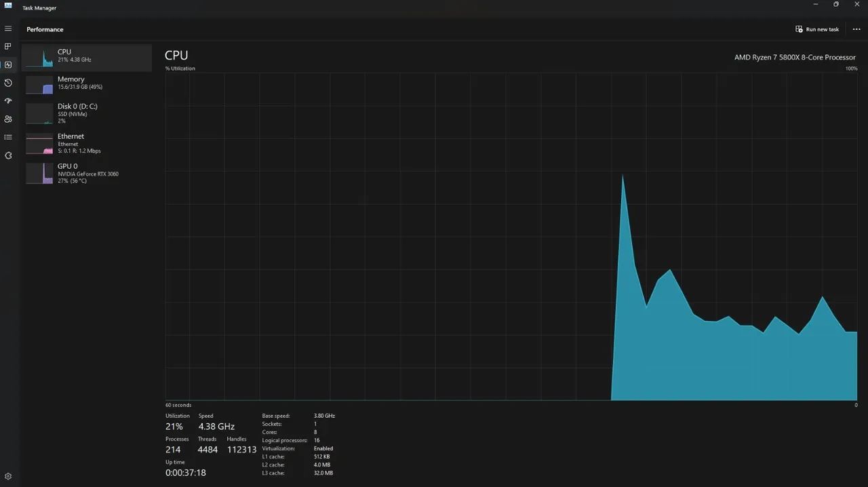
Task: Select the Ethernet performance entry
Action: [87, 143]
